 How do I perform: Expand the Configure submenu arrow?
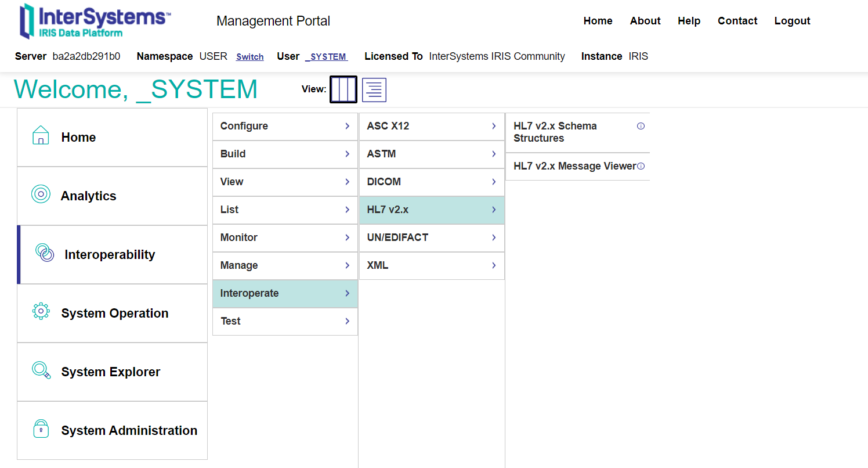pos(347,126)
